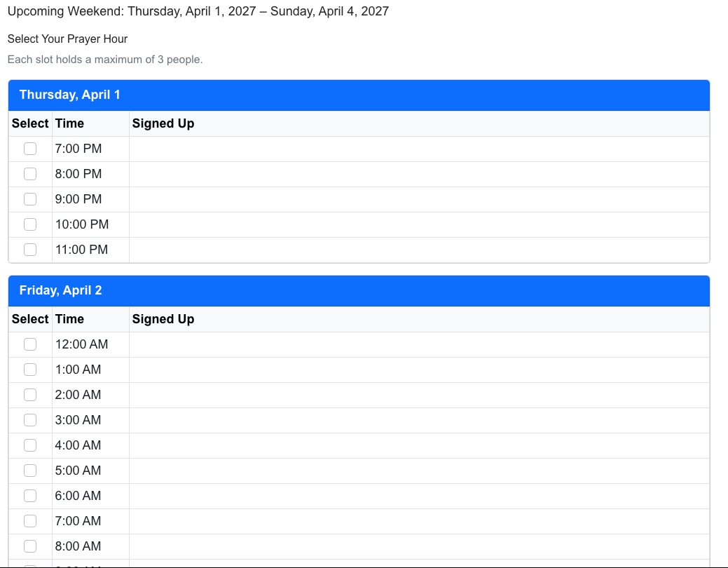The image size is (728, 568).
Task: Click the '7:00 PM' time cell
Action: click(90, 149)
